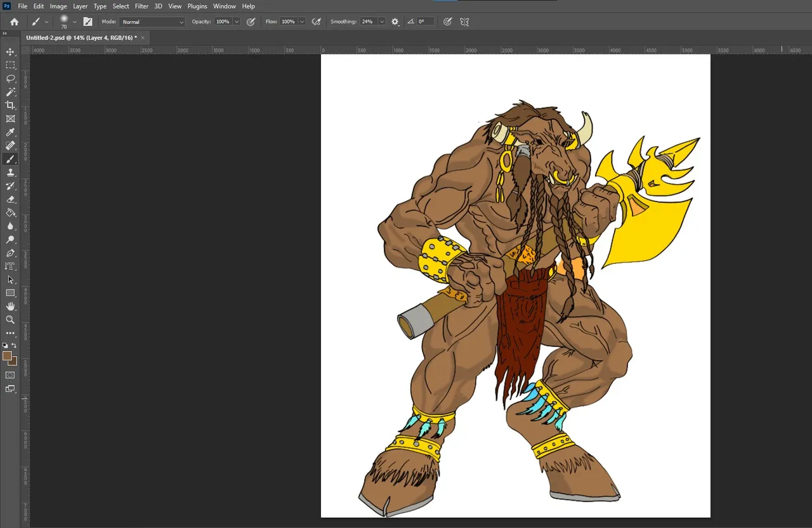The width and height of the screenshot is (812, 528).
Task: Select the Lasso tool
Action: pyautogui.click(x=10, y=78)
